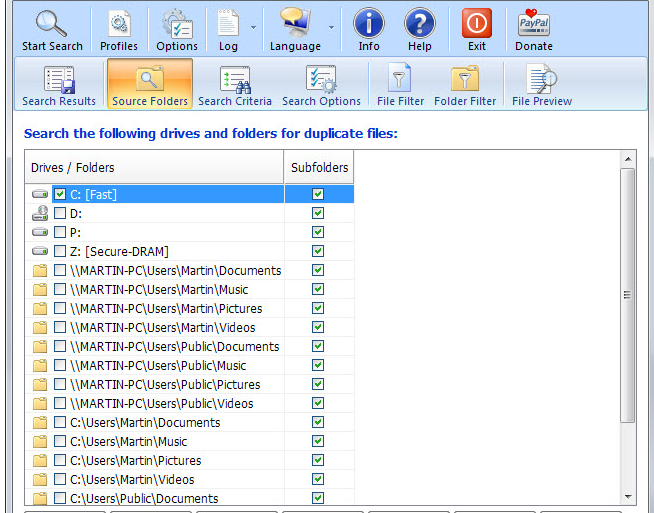Click the C: [Fast] hard drive icon

(40, 194)
